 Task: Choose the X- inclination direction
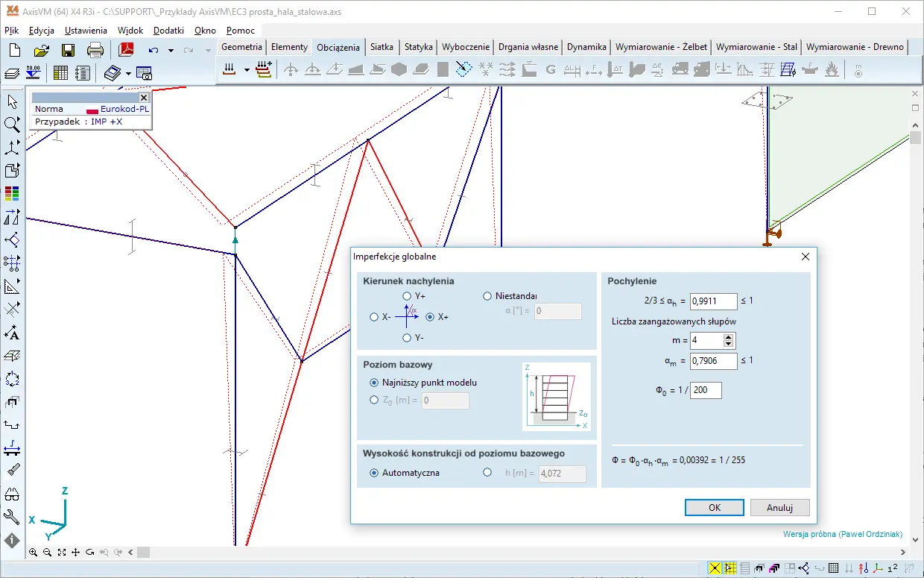tap(374, 317)
